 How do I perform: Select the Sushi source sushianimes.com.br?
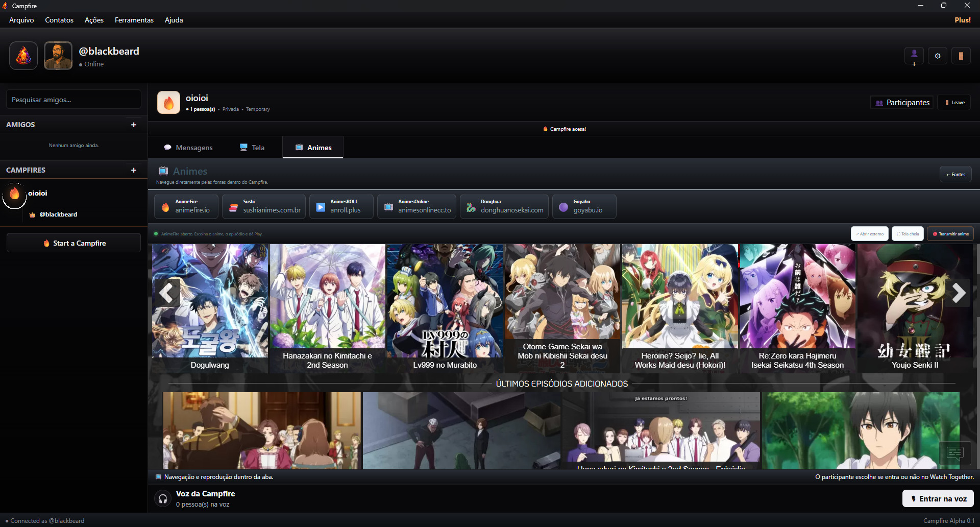[264, 206]
